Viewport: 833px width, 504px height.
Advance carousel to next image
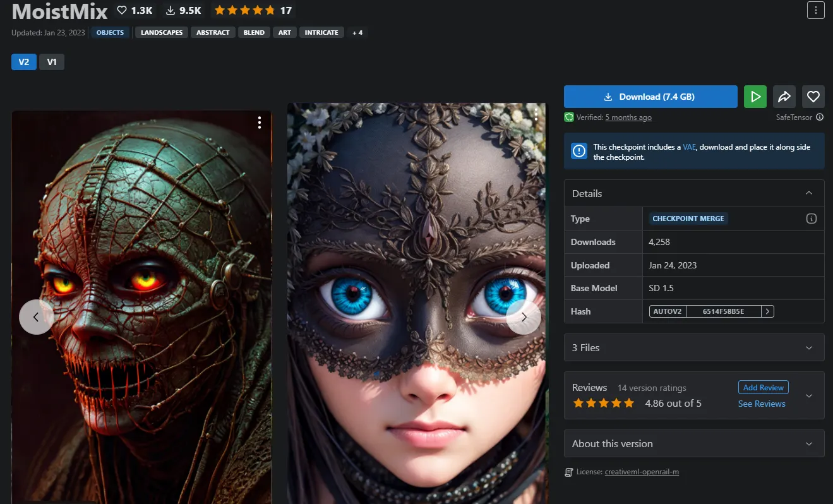pos(524,317)
